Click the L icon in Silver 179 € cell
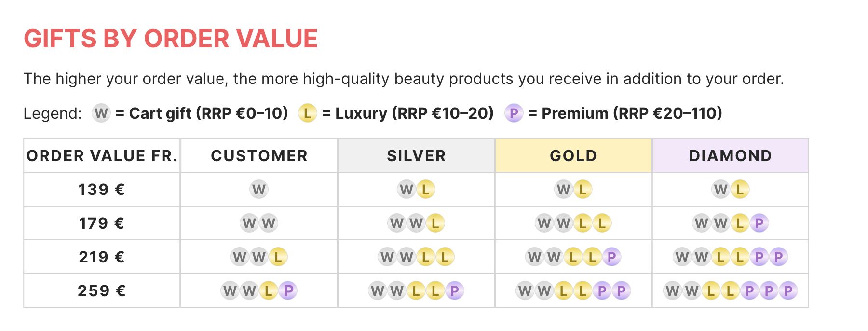The width and height of the screenshot is (868, 331). point(435,223)
